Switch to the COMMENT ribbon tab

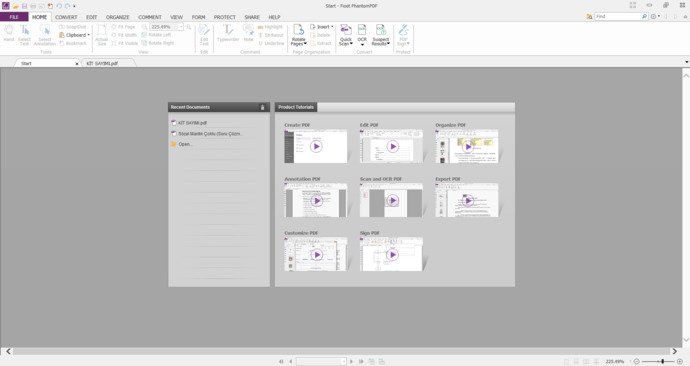coord(150,17)
